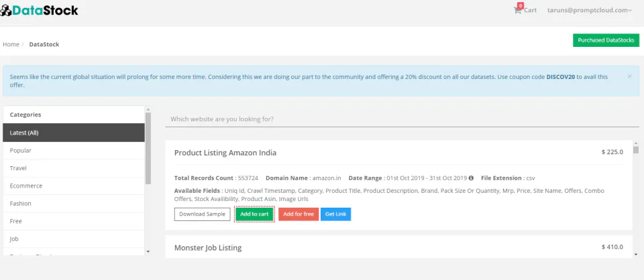Screen dimensions: 644x280
Task: Open Monster Job Listing title
Action: point(208,248)
